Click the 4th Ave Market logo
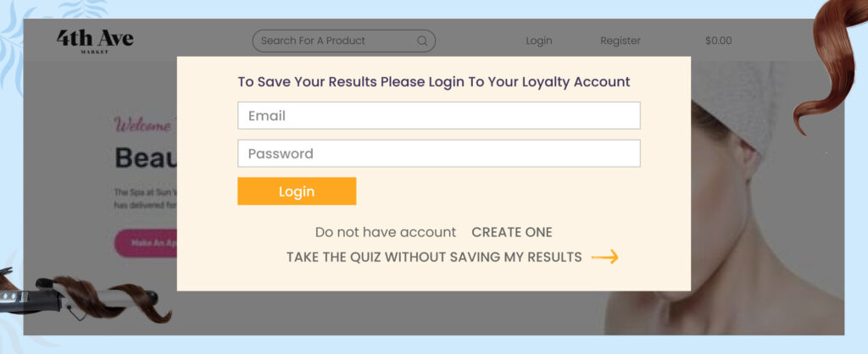Viewport: 868px width, 354px height. click(x=95, y=40)
